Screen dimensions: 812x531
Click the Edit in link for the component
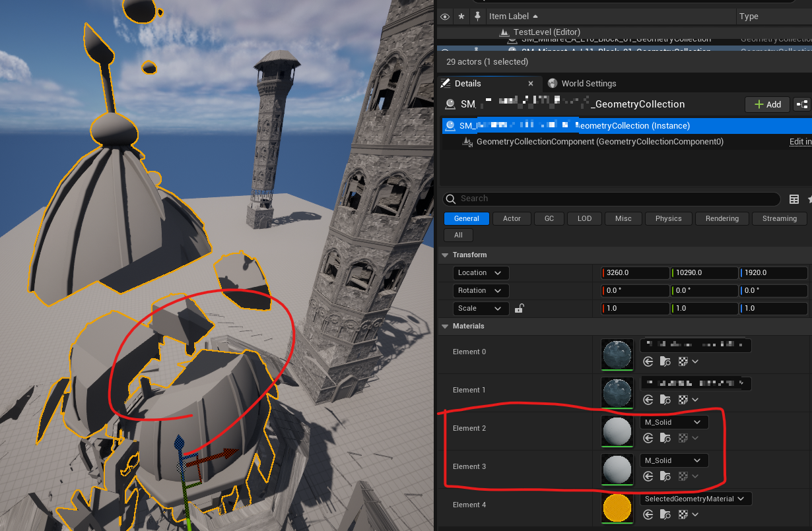800,142
